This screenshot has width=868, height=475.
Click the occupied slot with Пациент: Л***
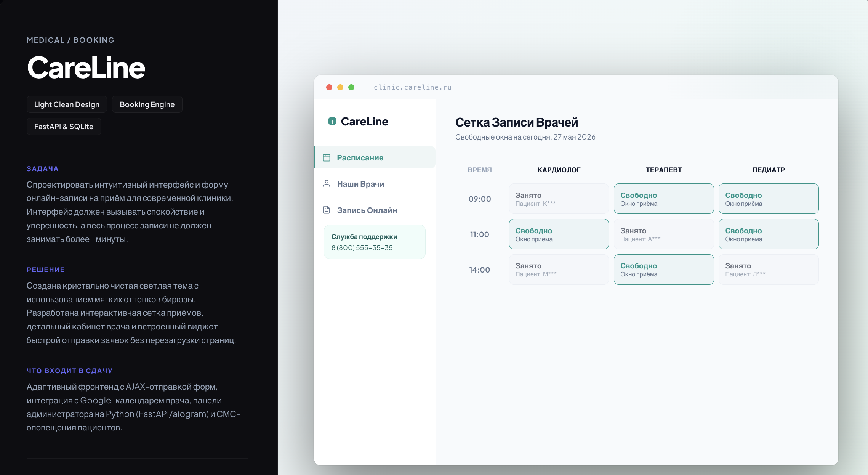pyautogui.click(x=769, y=270)
